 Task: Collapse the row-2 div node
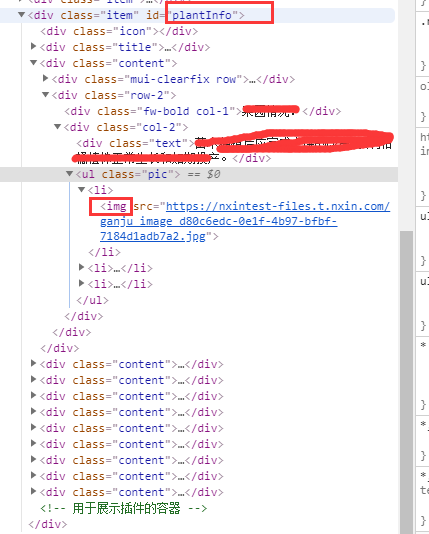click(x=45, y=94)
